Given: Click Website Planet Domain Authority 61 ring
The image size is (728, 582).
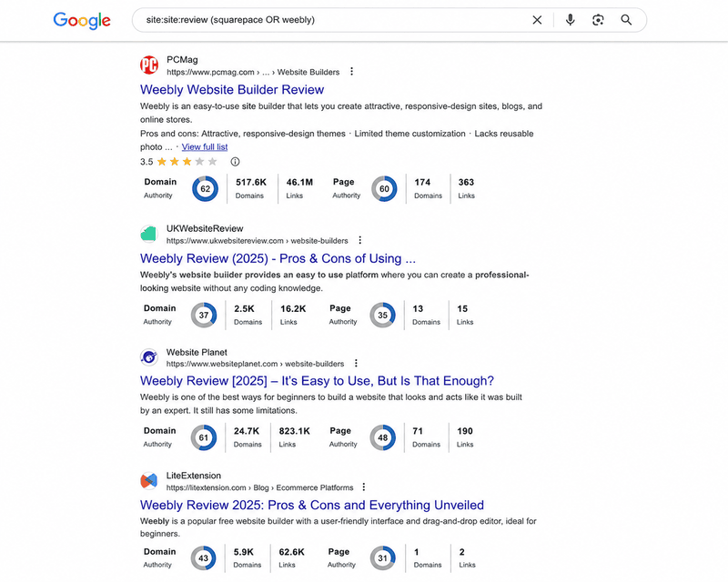Looking at the screenshot, I should pyautogui.click(x=204, y=437).
